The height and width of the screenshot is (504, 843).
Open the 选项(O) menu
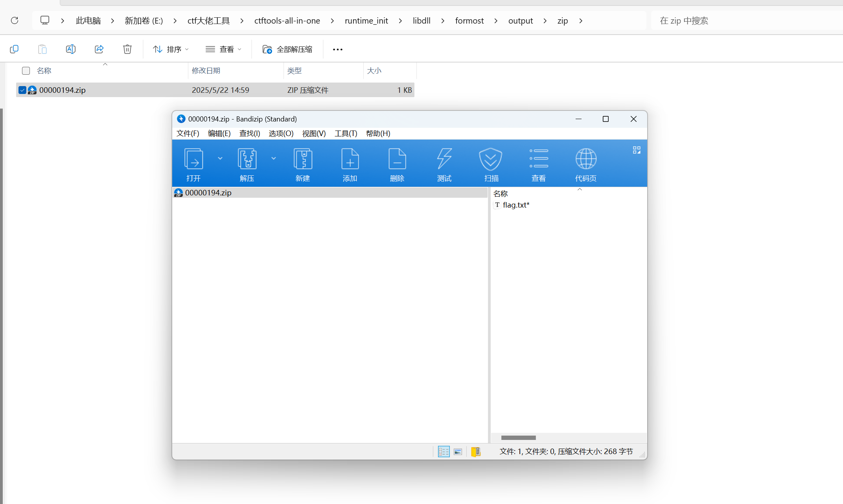click(281, 133)
